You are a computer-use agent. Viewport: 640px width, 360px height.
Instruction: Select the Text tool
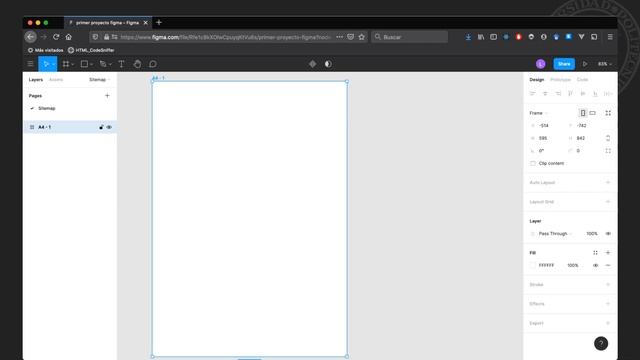121,64
